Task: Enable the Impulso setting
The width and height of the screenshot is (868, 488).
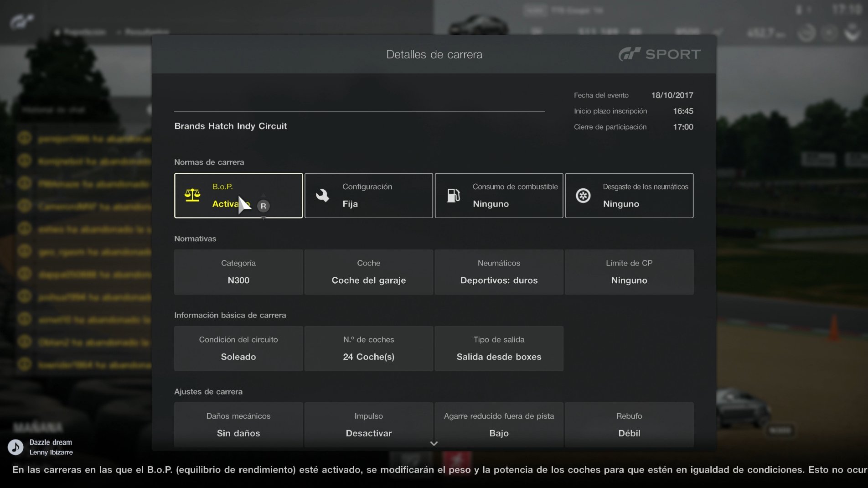Action: 368,425
